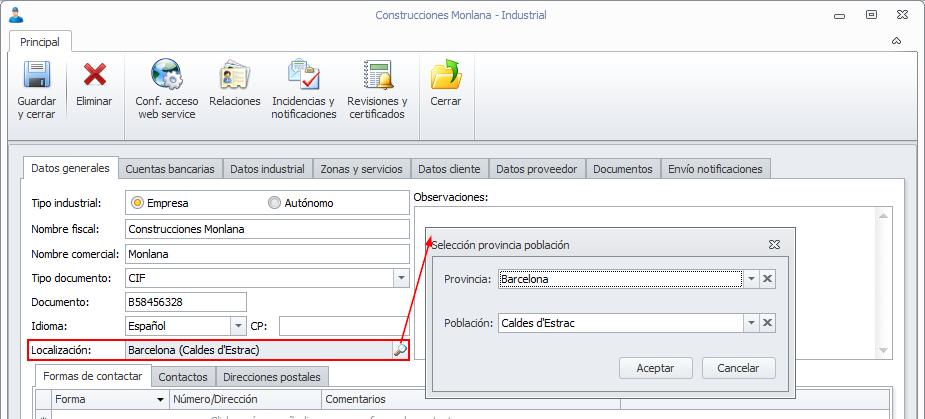Click the Nombre fiscal input field

(x=267, y=229)
